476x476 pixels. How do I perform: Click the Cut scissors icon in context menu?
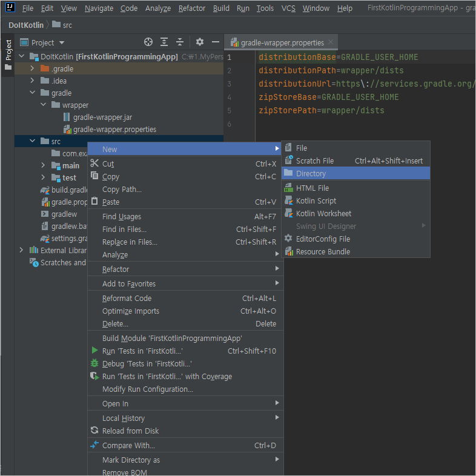point(94,164)
